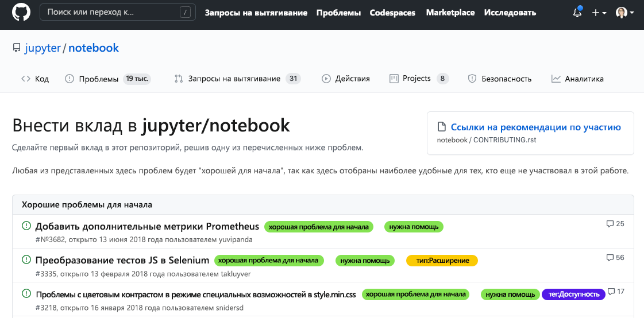Open the jupyter owner link
Viewport: 644px width, 318px height.
(x=43, y=48)
